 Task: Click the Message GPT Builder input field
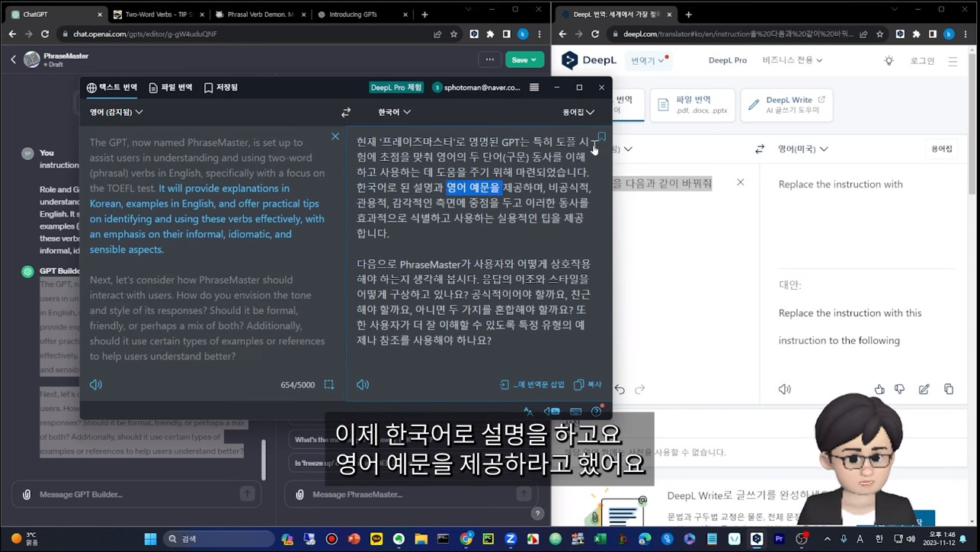(x=136, y=494)
